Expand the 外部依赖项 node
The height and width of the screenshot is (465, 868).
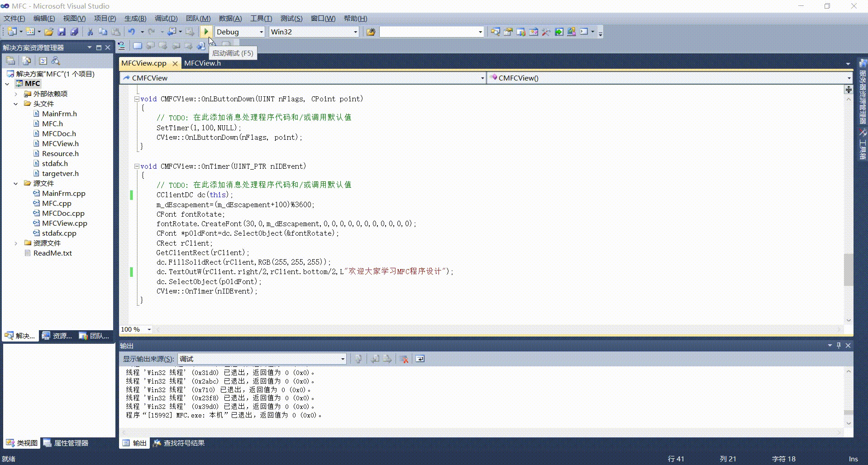coord(16,94)
